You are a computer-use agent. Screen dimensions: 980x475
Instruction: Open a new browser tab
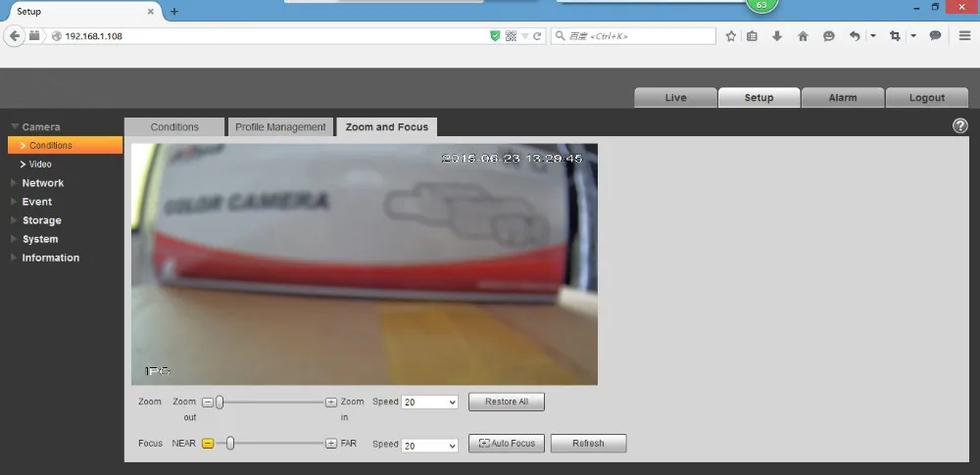[173, 11]
